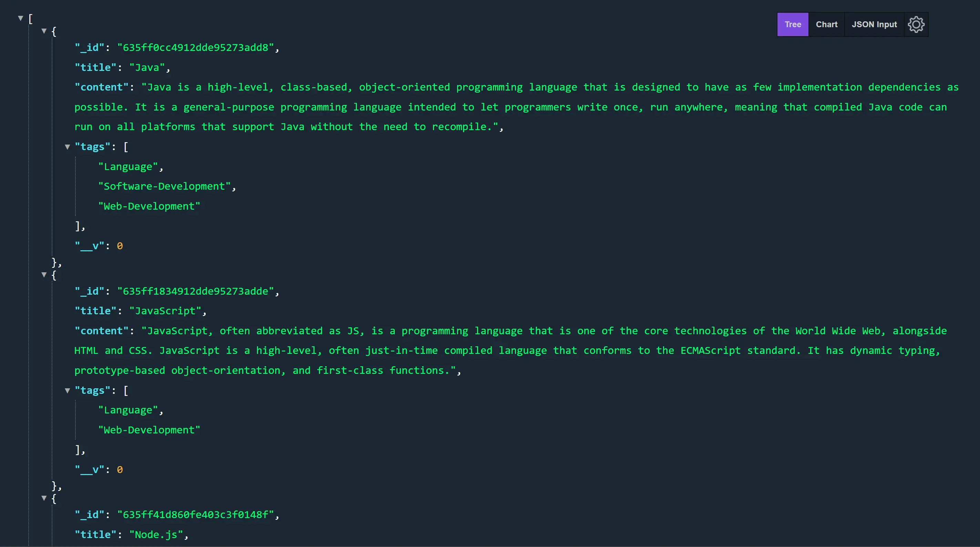Collapse the root array triangle
980x547 pixels.
click(x=21, y=18)
